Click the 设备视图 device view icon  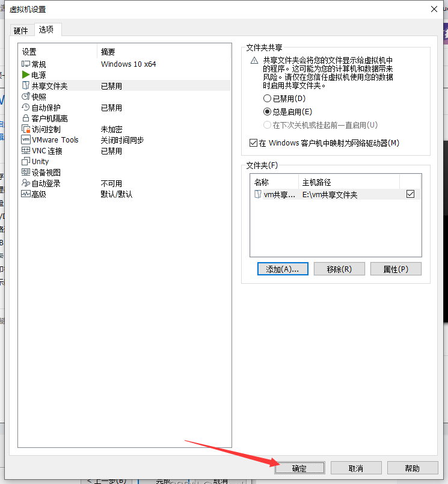point(26,172)
